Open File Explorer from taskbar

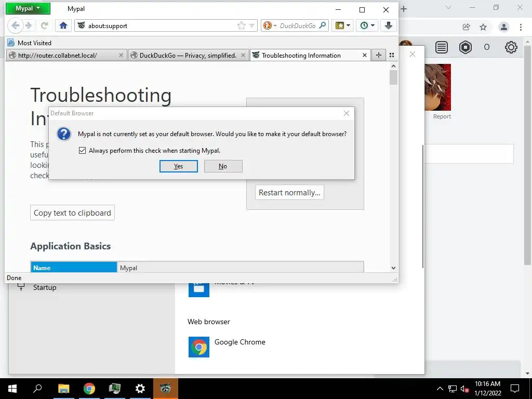click(x=63, y=389)
